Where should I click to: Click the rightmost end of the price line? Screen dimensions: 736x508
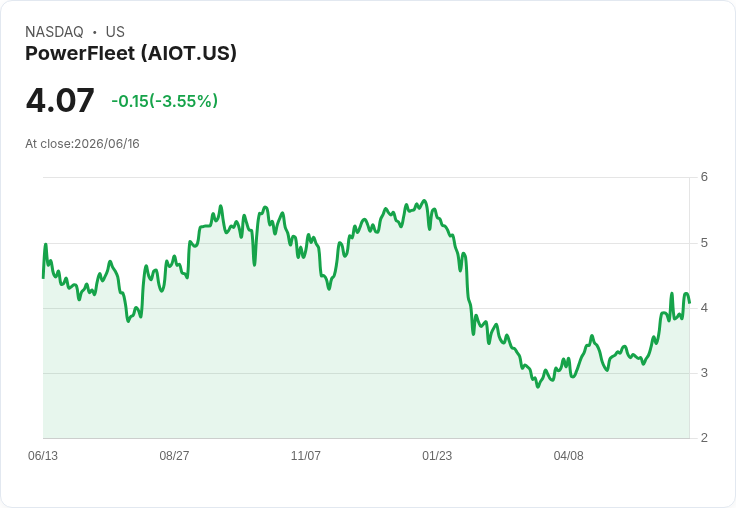click(689, 302)
